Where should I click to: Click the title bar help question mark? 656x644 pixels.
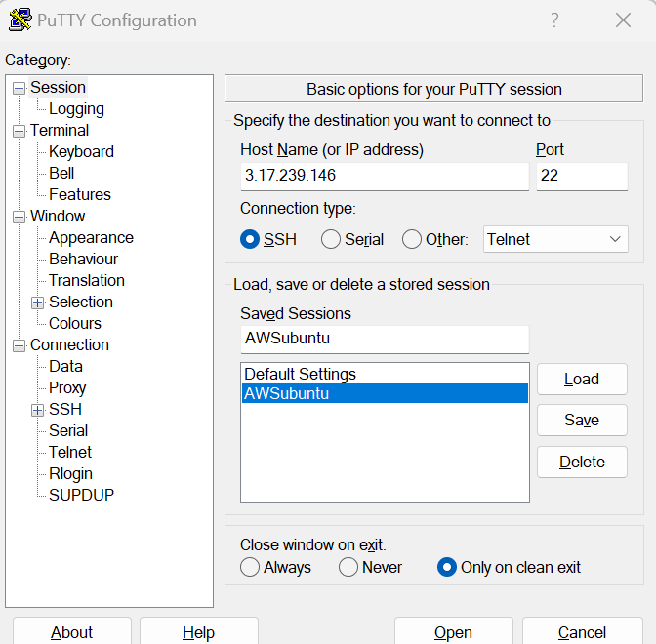554,20
